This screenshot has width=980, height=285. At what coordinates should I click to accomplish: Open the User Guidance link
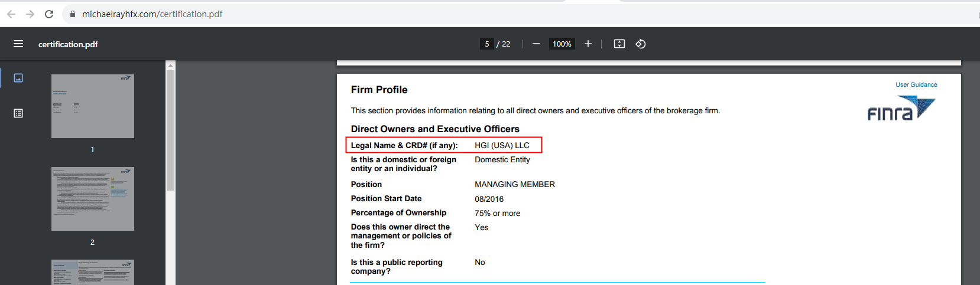(x=916, y=85)
